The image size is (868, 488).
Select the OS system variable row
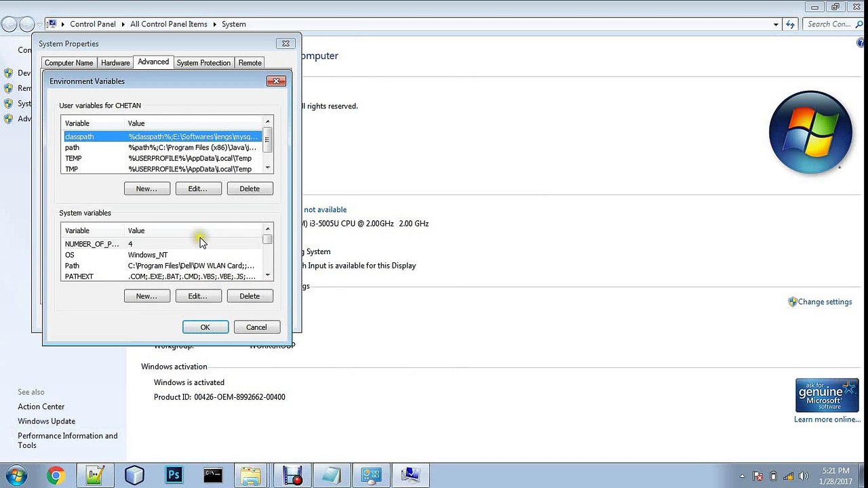tap(162, 255)
